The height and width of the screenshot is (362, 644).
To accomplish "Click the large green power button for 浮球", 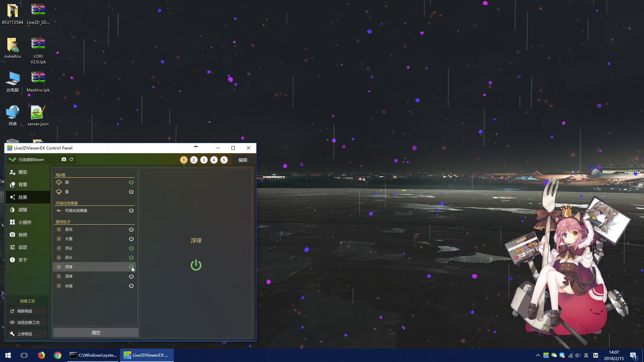I will (196, 265).
